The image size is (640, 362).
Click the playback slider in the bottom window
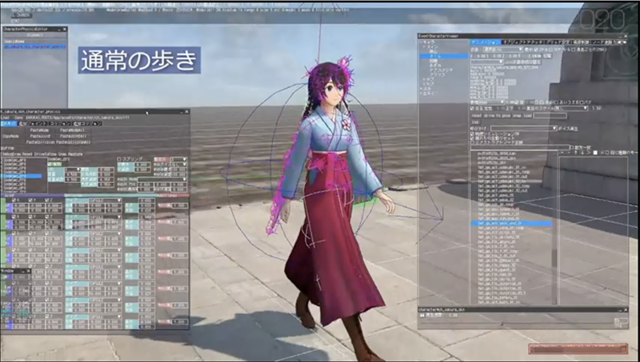point(518,323)
